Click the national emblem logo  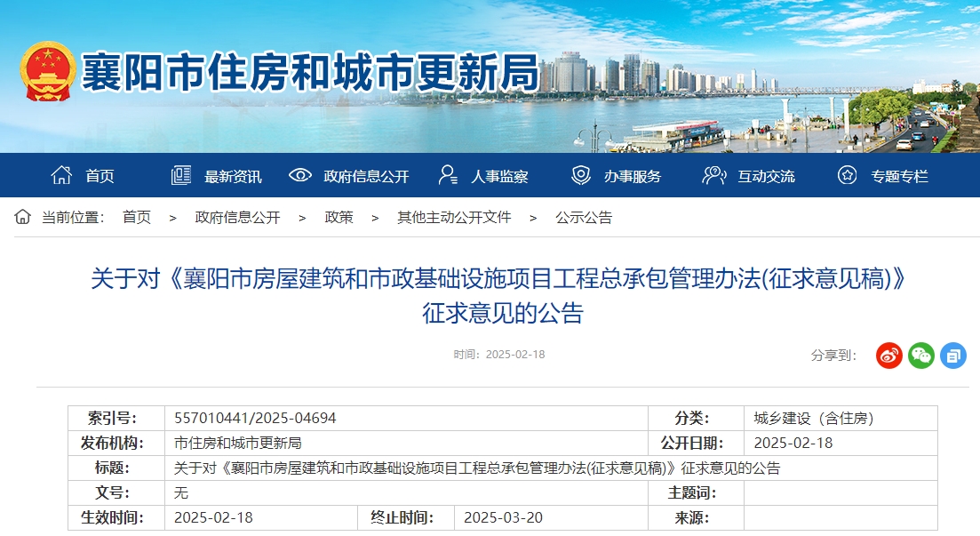pyautogui.click(x=47, y=72)
